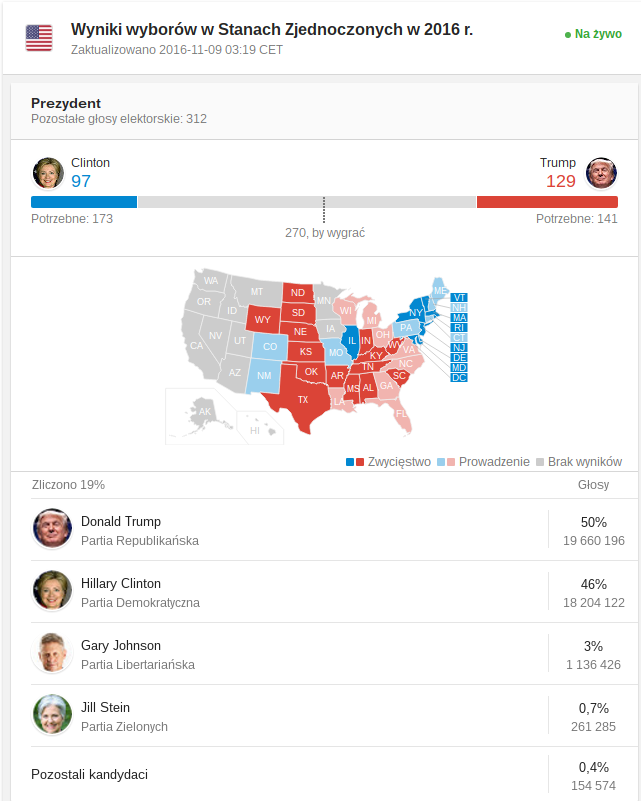Click the green Na żywo live indicator
Screen dimensions: 641x801
[x=593, y=34]
